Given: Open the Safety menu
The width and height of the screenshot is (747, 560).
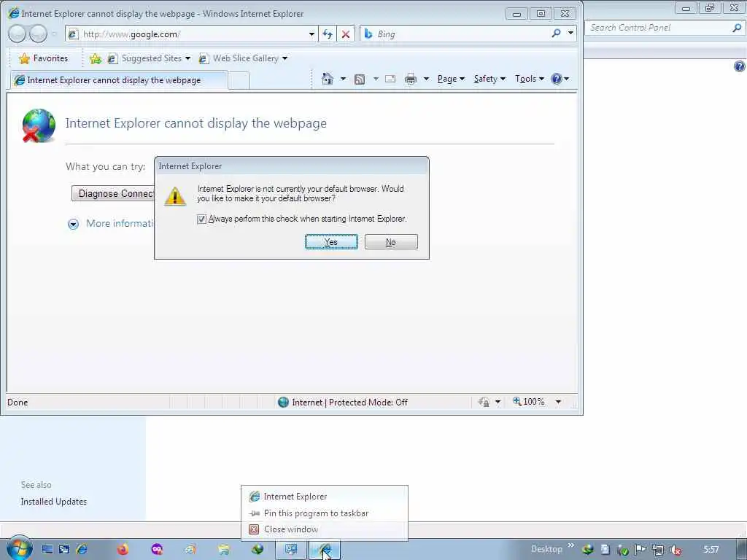Looking at the screenshot, I should pos(489,79).
